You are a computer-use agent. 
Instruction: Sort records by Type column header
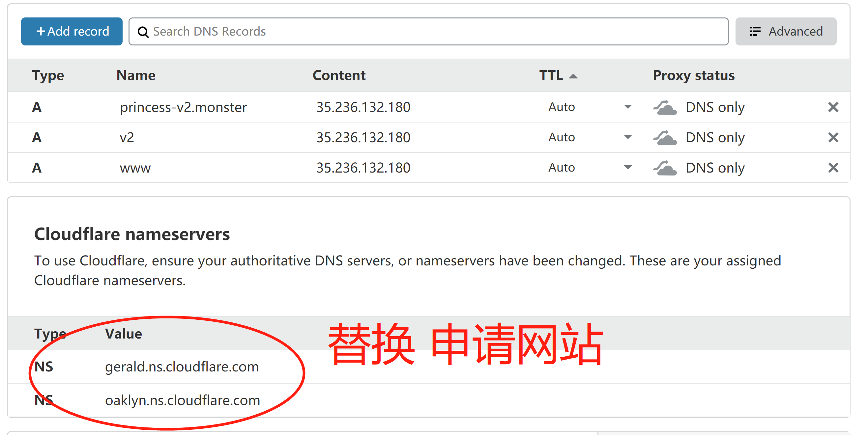[48, 75]
